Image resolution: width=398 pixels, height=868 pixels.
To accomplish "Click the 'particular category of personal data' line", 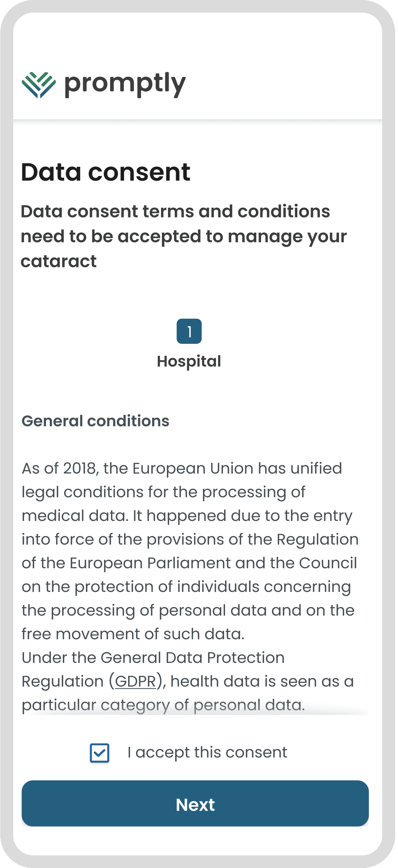I will pyautogui.click(x=163, y=705).
